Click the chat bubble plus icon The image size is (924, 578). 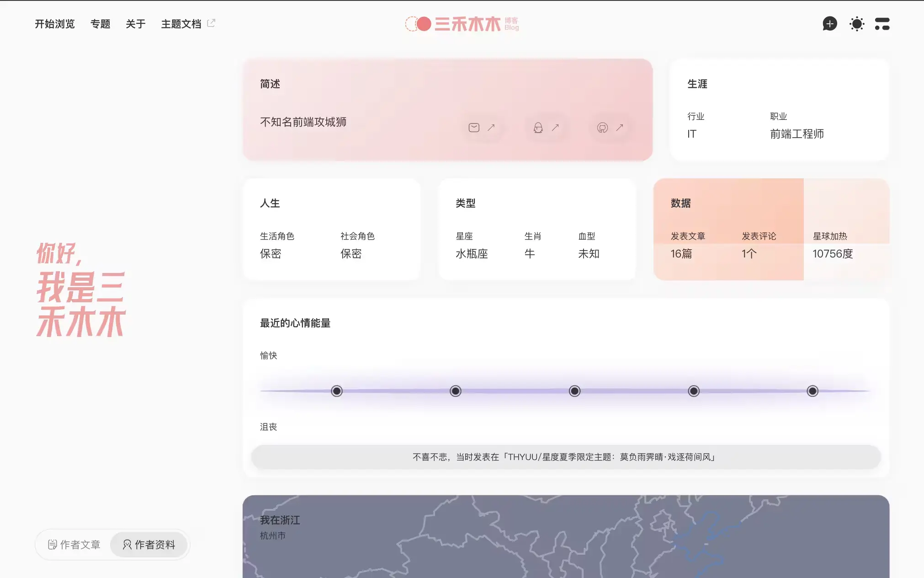click(x=829, y=24)
